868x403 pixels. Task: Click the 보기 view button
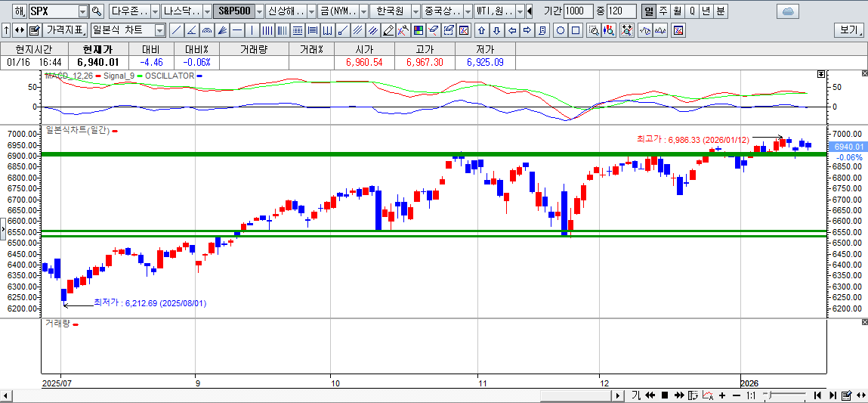click(x=848, y=30)
